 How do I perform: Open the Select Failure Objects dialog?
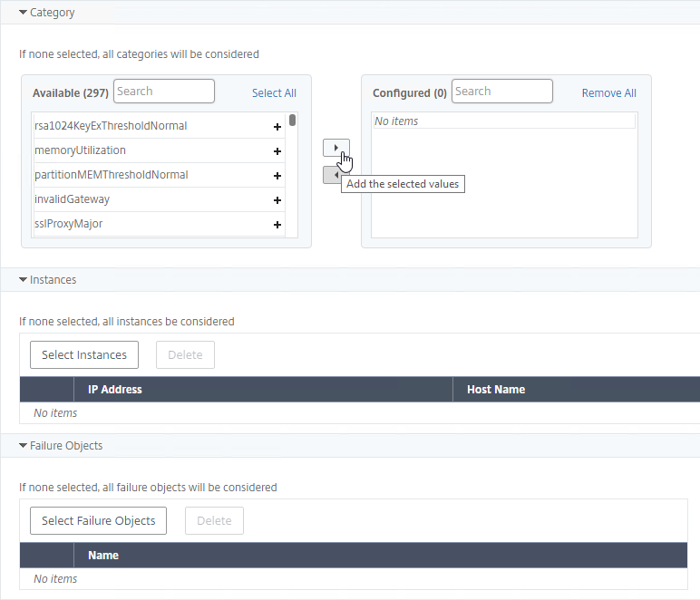98,520
